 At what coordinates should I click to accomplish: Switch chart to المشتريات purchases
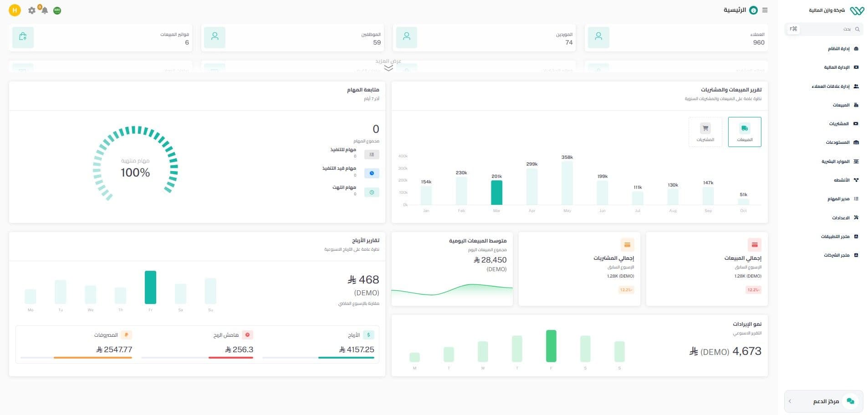[x=705, y=132]
